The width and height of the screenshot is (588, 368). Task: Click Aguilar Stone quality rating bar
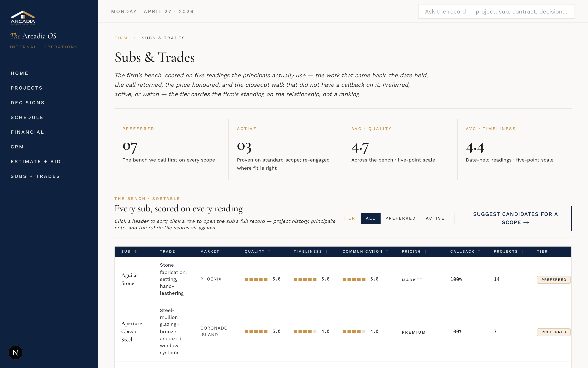click(256, 279)
